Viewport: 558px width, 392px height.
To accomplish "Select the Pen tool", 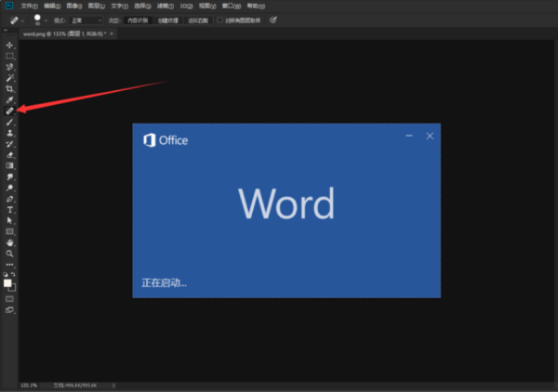I will point(9,199).
